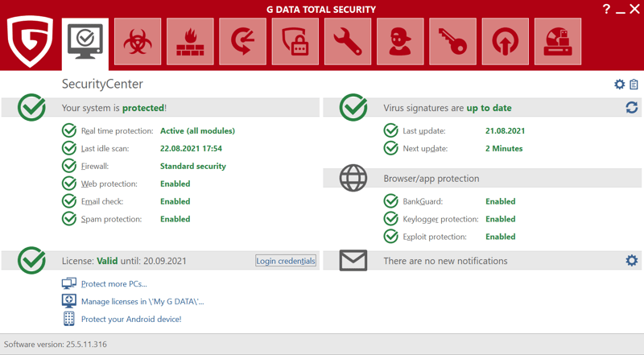Click large green checkmark beside system protected
Screen dimensions: 644x355
coord(31,107)
